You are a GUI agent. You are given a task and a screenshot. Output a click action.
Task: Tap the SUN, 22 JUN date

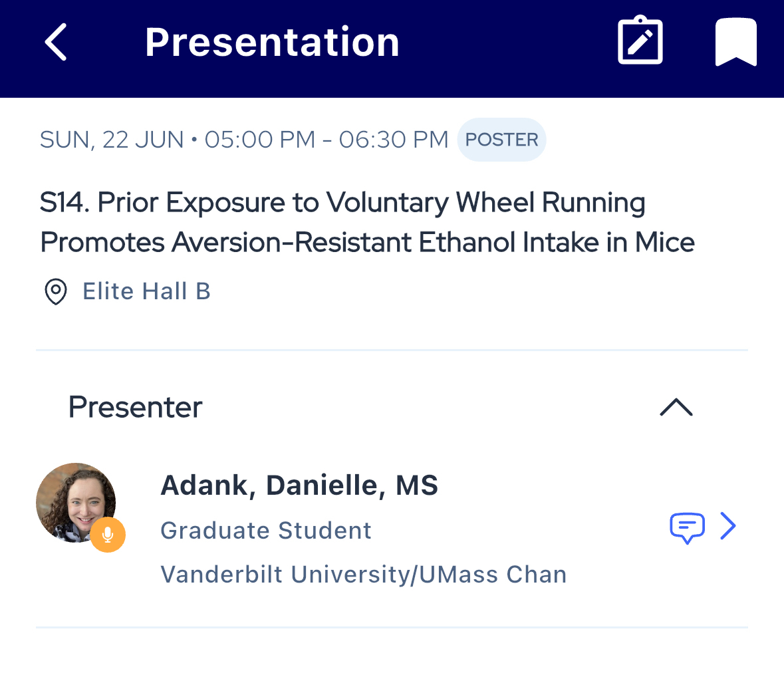[112, 140]
